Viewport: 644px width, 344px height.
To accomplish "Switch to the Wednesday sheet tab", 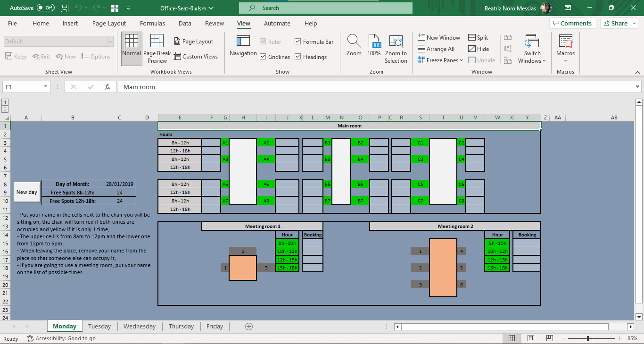I will pos(140,326).
